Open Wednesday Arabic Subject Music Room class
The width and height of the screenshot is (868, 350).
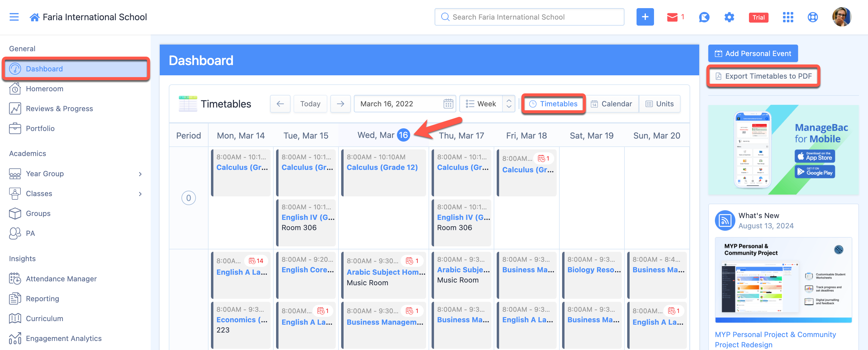click(383, 275)
